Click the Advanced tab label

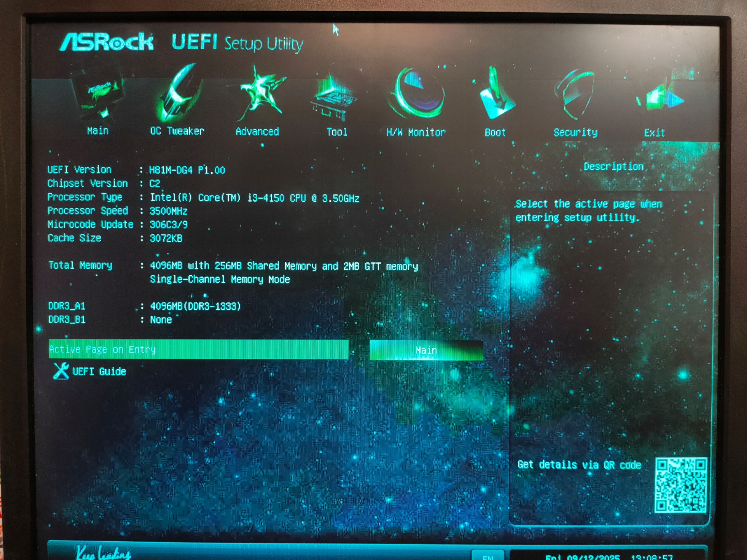(257, 131)
